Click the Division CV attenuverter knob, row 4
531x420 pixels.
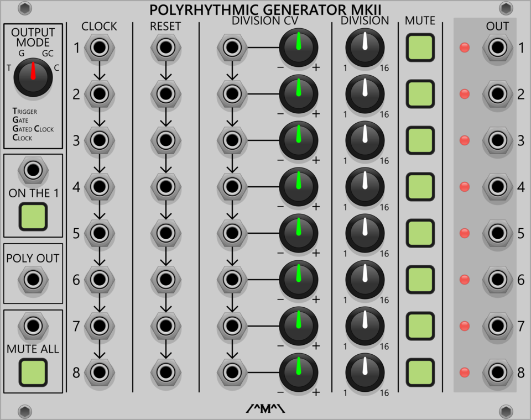tap(299, 186)
